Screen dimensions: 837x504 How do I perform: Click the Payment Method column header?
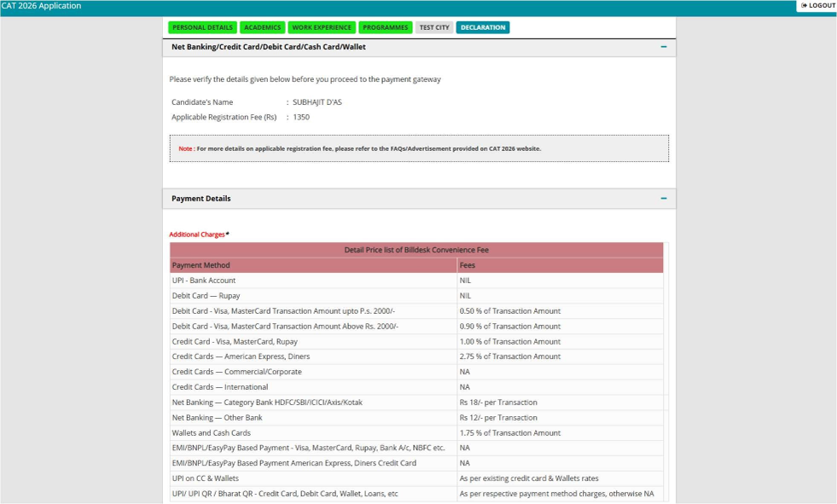[x=313, y=265]
